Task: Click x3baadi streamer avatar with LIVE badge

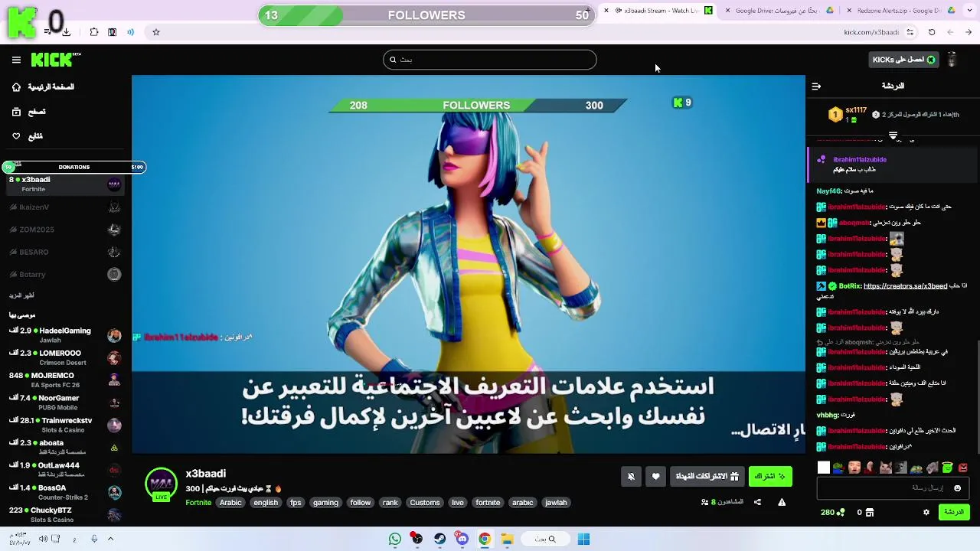Action: 161,484
